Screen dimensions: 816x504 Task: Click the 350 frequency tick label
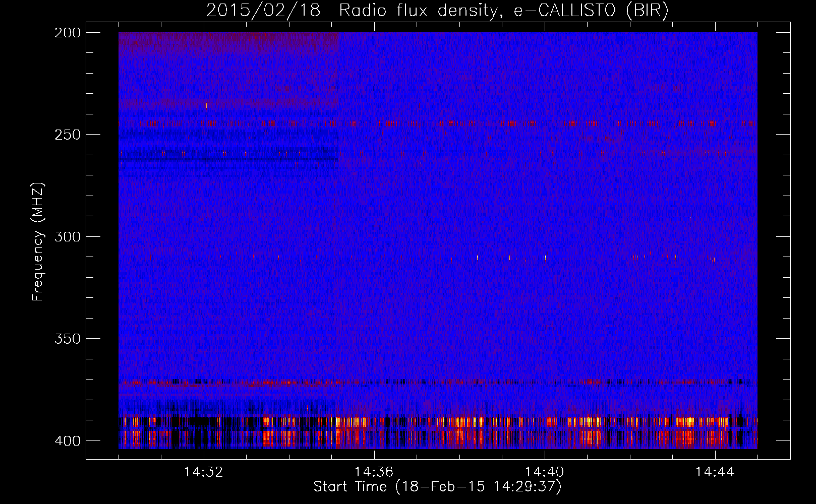pos(67,339)
